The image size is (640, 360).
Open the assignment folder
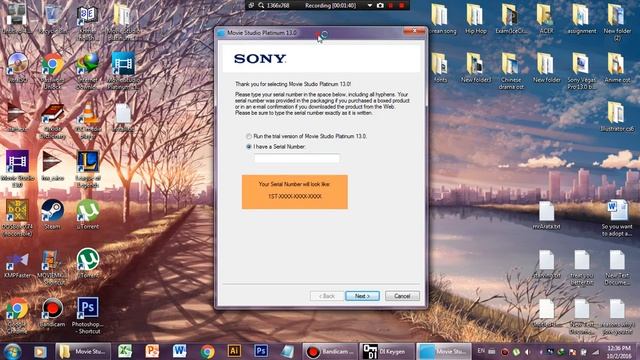581,18
